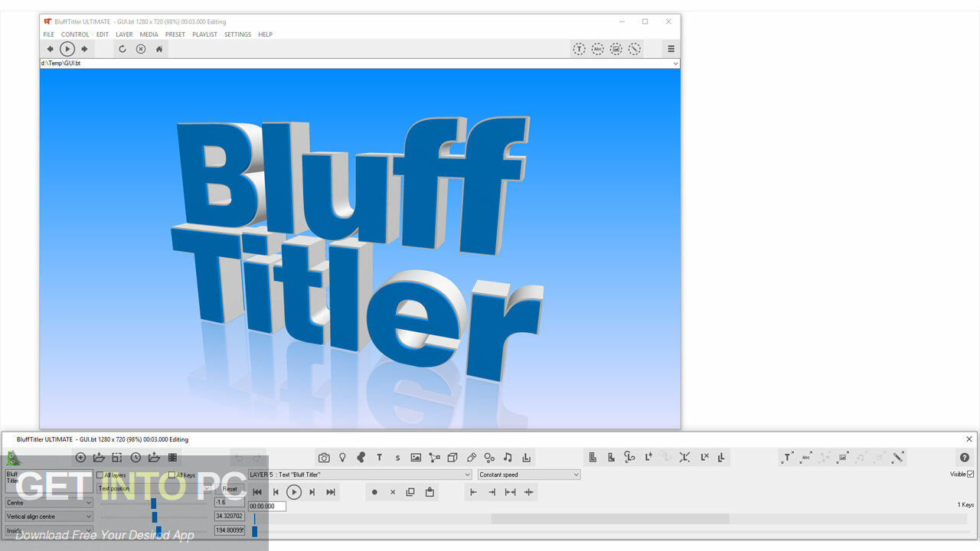This screenshot has width=980, height=551.
Task: Open the clock duration icon
Action: pyautogui.click(x=136, y=458)
